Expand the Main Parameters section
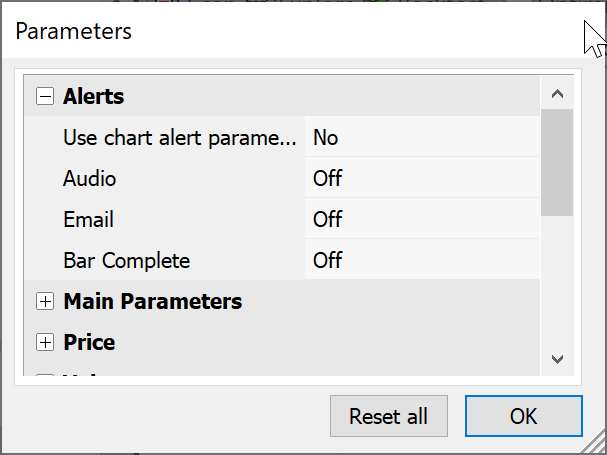This screenshot has width=607, height=455. pyautogui.click(x=44, y=301)
